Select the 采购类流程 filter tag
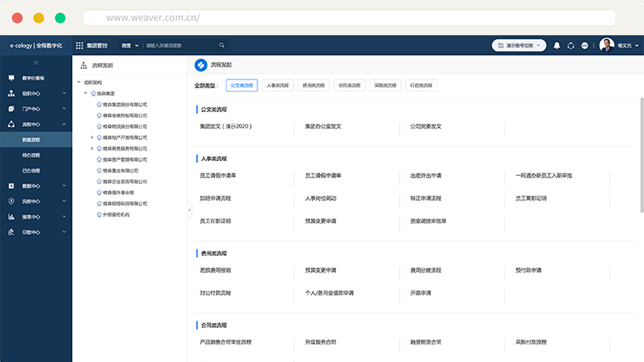644x362 pixels. [385, 85]
